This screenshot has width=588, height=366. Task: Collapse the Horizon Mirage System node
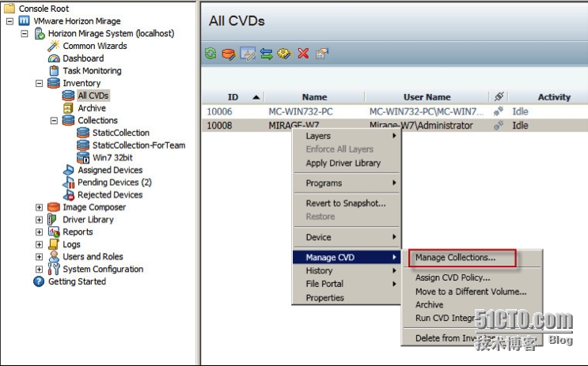coord(25,34)
